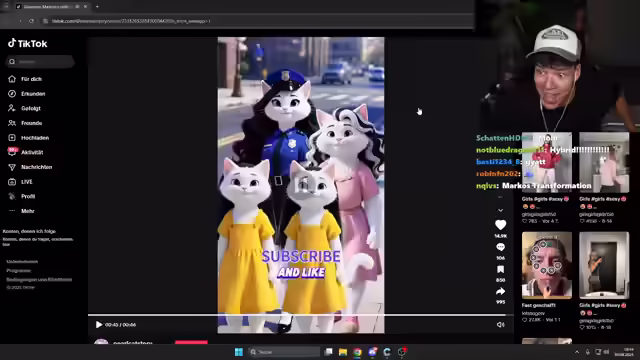This screenshot has width=640, height=360.
Task: Open Chrome from the taskbar
Action: point(358,352)
